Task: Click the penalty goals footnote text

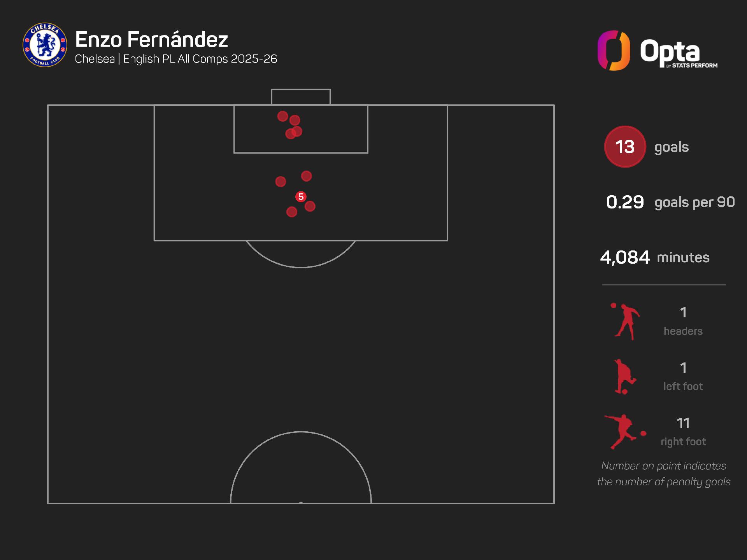Action: click(664, 474)
